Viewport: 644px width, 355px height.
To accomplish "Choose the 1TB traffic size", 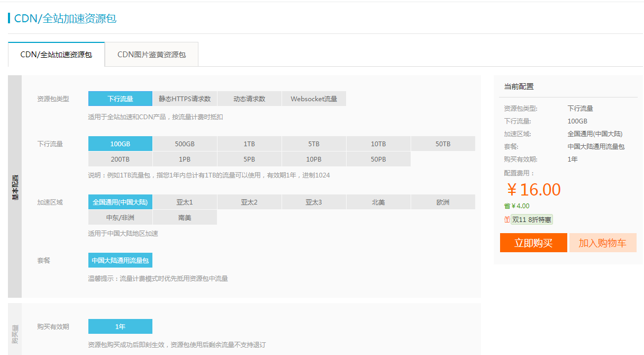I will click(249, 144).
